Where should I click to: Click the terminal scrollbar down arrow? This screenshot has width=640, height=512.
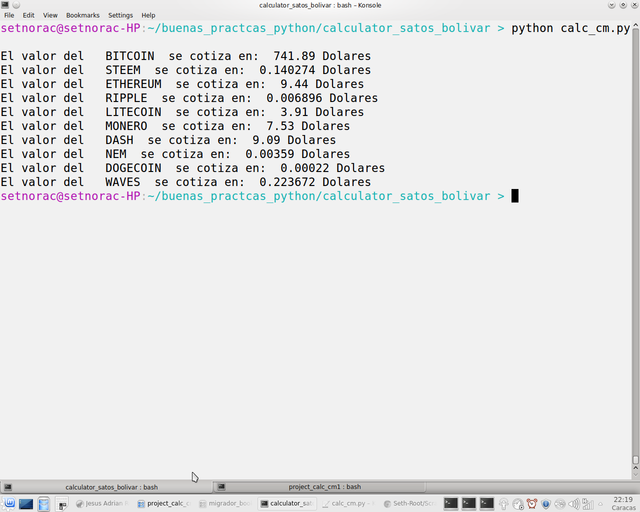coord(636,473)
